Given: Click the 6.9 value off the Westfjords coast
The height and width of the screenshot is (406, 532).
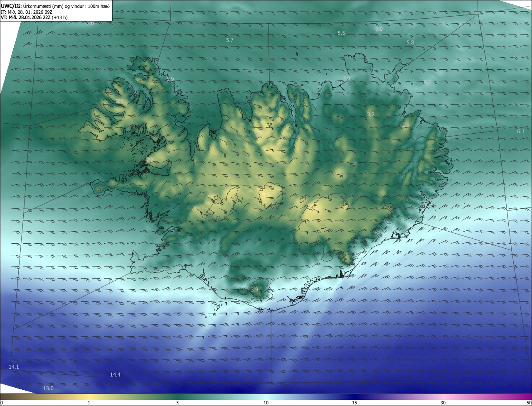Looking at the screenshot, I should [170, 79].
